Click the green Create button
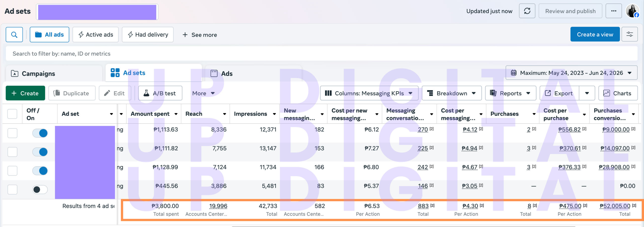 coord(25,93)
